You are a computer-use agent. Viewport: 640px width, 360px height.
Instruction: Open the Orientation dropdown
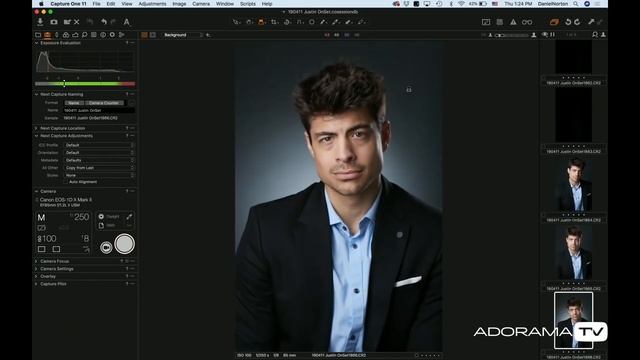[99, 153]
